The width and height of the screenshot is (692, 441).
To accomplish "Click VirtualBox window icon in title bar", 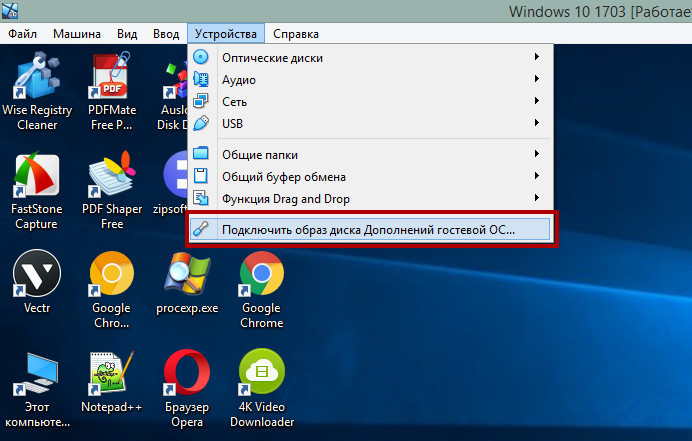I will pos(10,11).
